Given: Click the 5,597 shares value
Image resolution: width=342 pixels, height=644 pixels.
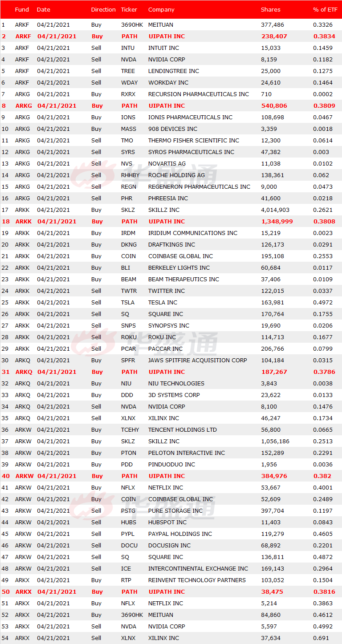Looking at the screenshot, I should click(269, 626).
